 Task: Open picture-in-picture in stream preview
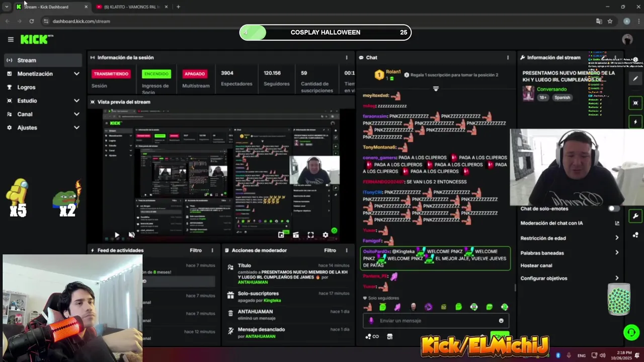[281, 235]
